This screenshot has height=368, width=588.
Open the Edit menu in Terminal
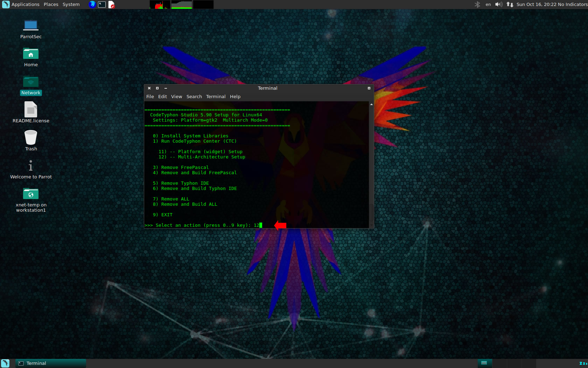click(x=162, y=97)
